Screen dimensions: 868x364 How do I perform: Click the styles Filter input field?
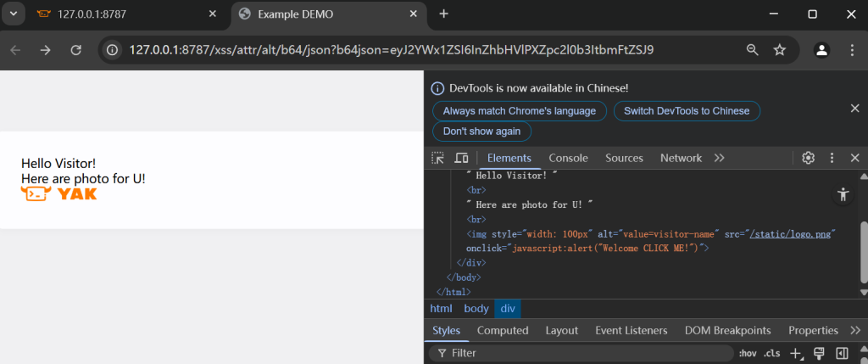tap(585, 353)
